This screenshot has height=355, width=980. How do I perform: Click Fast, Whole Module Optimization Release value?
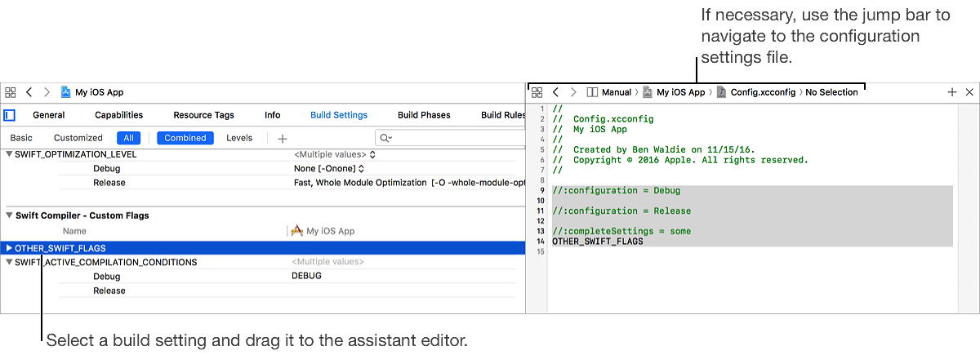pos(409,183)
